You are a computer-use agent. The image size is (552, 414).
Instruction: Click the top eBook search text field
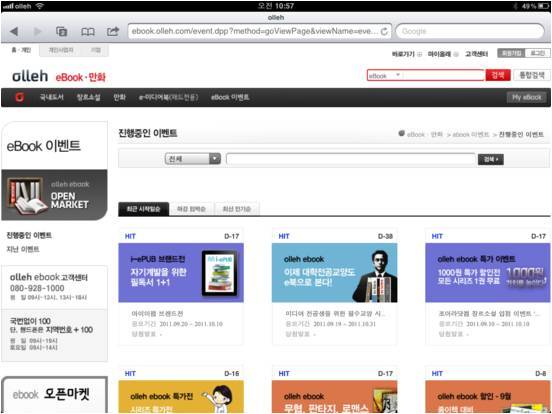443,75
